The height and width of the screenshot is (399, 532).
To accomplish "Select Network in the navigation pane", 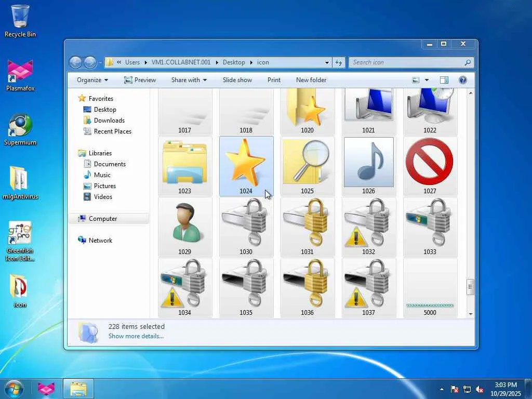I will 100,241.
